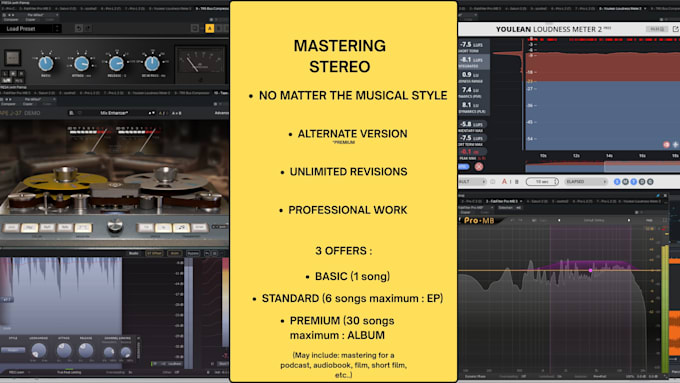The height and width of the screenshot is (383, 680).
Task: Click the Audio mode button above limiter meter
Action: (134, 253)
